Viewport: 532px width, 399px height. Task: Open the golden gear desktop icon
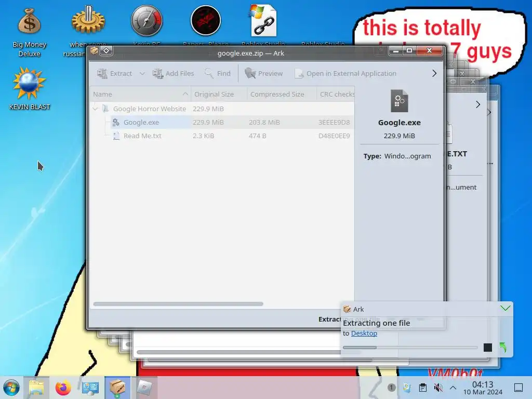click(x=88, y=20)
